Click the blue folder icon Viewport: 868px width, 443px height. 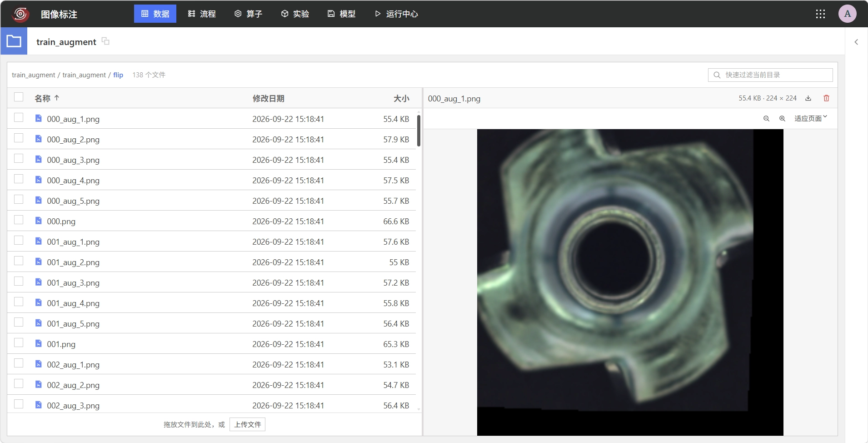[14, 41]
